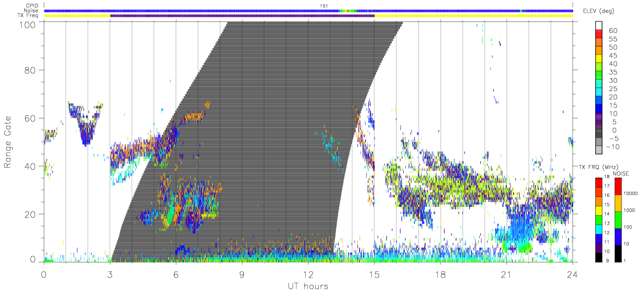Click the y-axis tick label '40'
This screenshot has width=644, height=297.
(30, 166)
